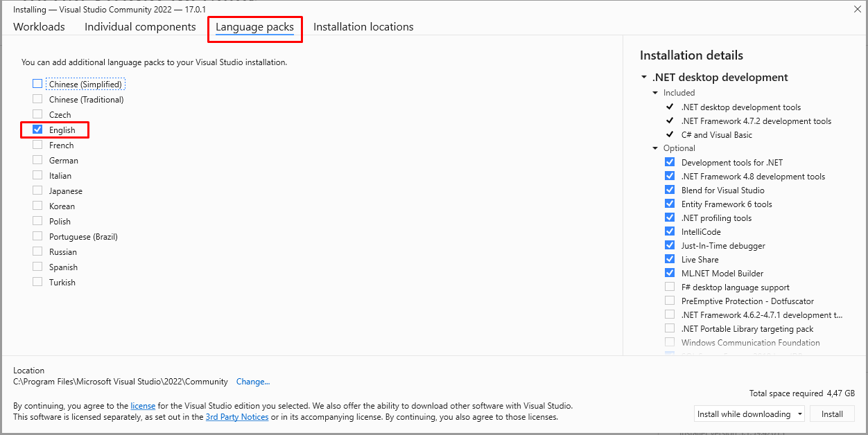Uncheck Entity Framework 6 tools
Screen dimensions: 868x435
670,204
